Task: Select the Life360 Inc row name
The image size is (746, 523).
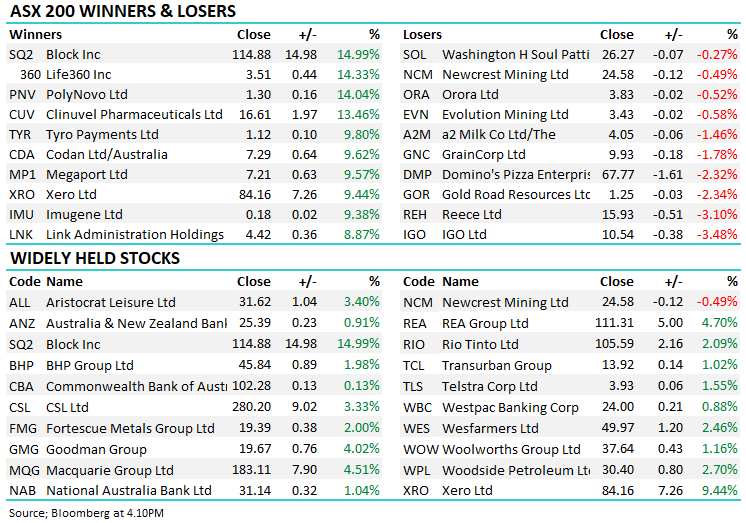Action: point(78,74)
